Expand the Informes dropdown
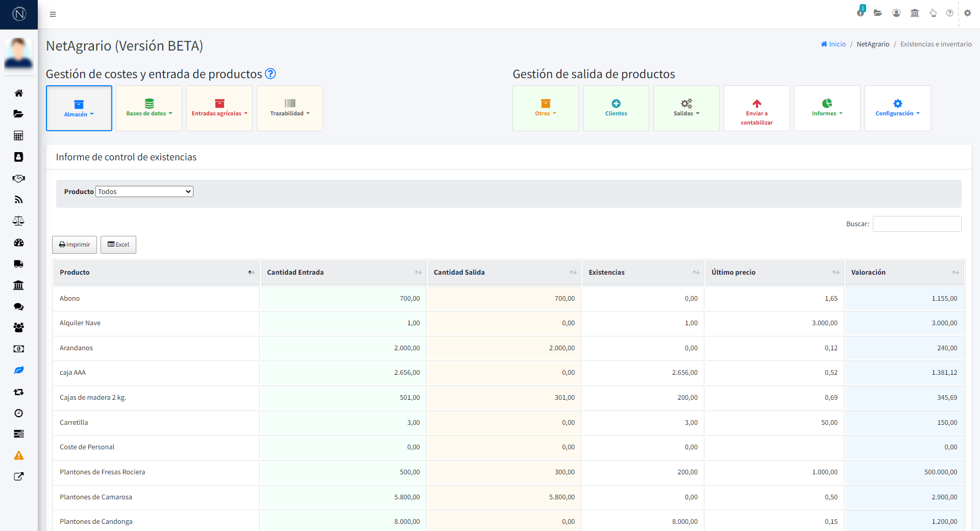The width and height of the screenshot is (980, 531). click(827, 108)
